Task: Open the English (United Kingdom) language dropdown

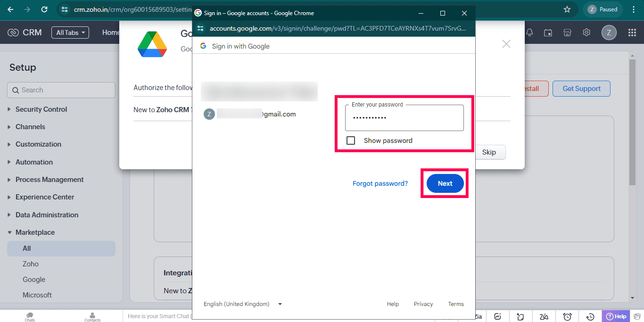Action: [x=243, y=304]
